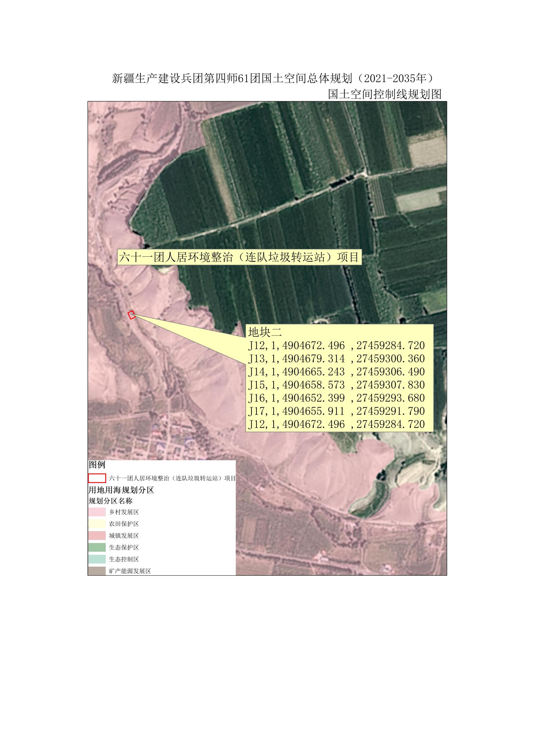The width and height of the screenshot is (535, 756).
Task: Click the 城镇发展区 legend color swatch
Action: pyautogui.click(x=97, y=536)
